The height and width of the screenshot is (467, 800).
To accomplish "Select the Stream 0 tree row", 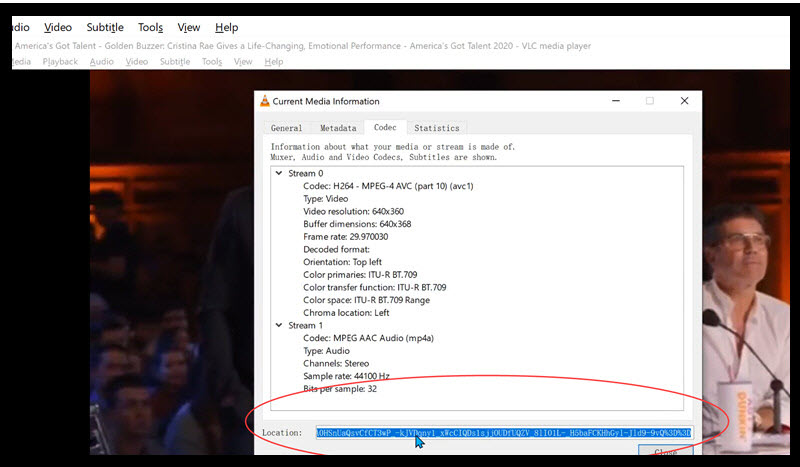I will point(306,174).
